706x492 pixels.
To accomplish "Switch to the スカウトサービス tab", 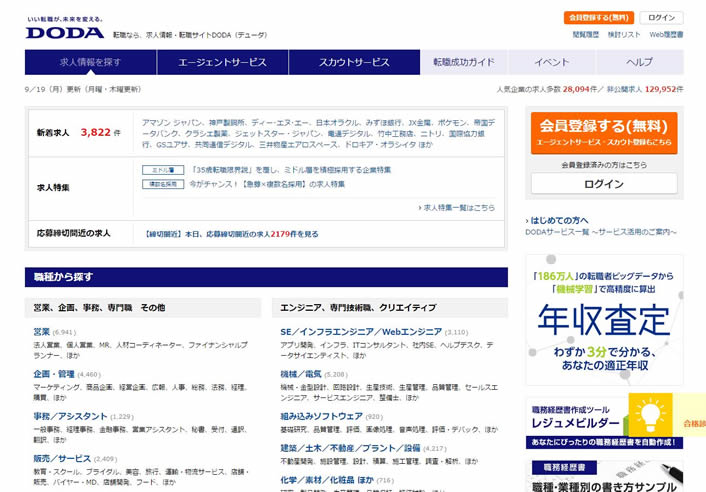I will 354,62.
